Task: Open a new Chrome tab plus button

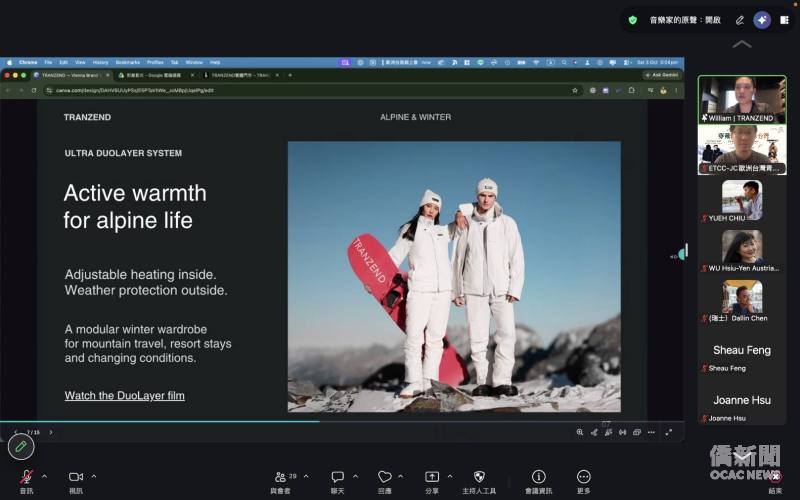Action: (290, 75)
